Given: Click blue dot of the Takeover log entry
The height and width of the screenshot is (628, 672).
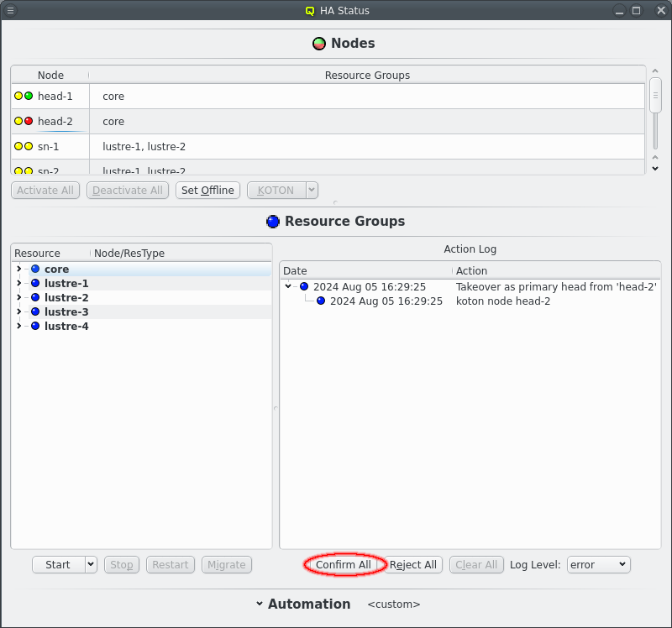Looking at the screenshot, I should (304, 286).
